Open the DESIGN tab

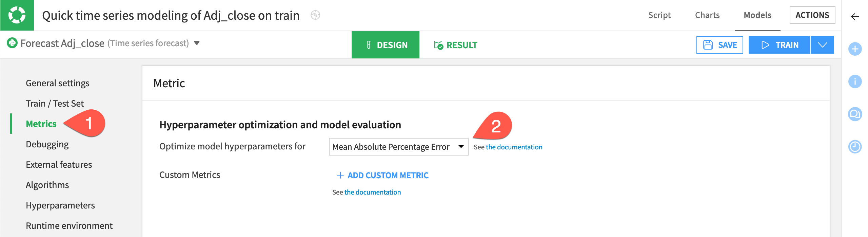386,45
